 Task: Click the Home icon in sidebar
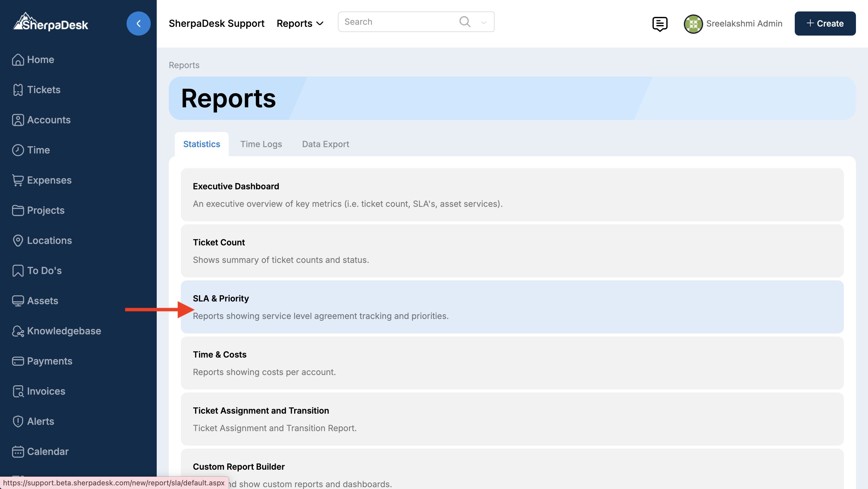(x=17, y=60)
